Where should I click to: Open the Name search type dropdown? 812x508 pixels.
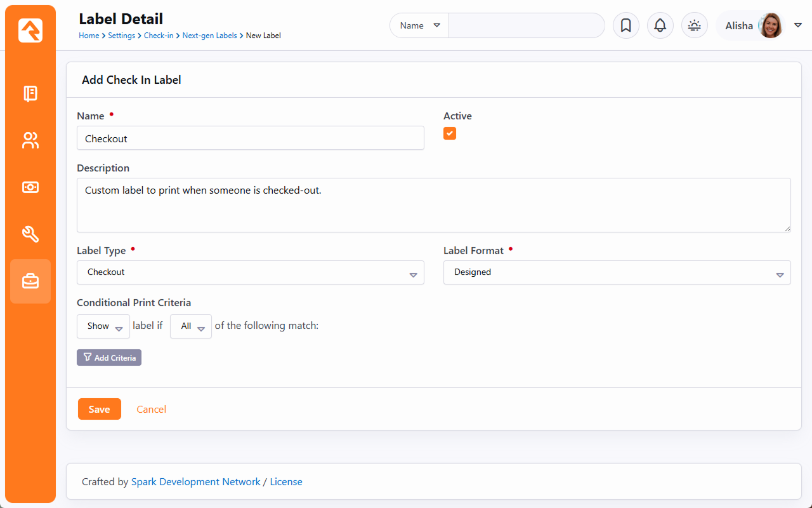tap(419, 25)
